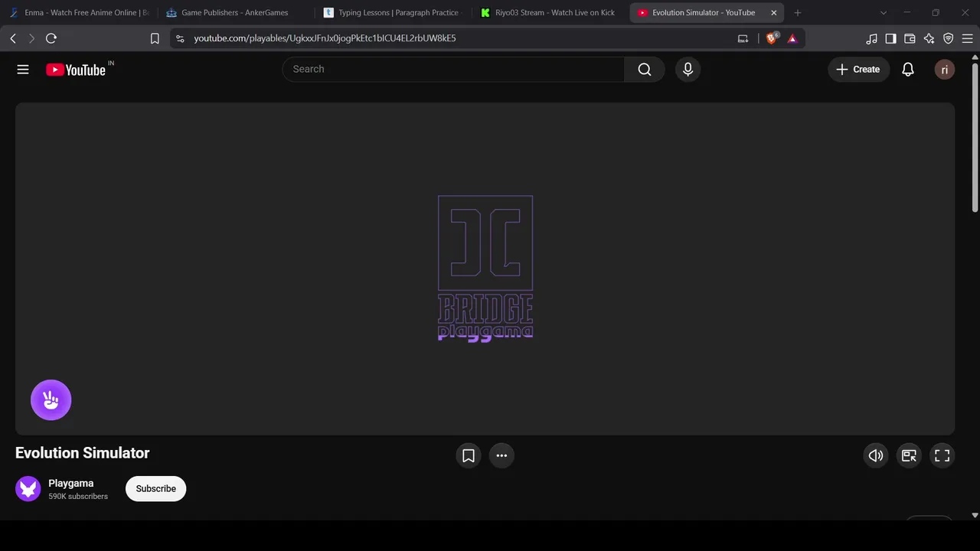Expand the tab search dropdown arrow

[x=884, y=13]
